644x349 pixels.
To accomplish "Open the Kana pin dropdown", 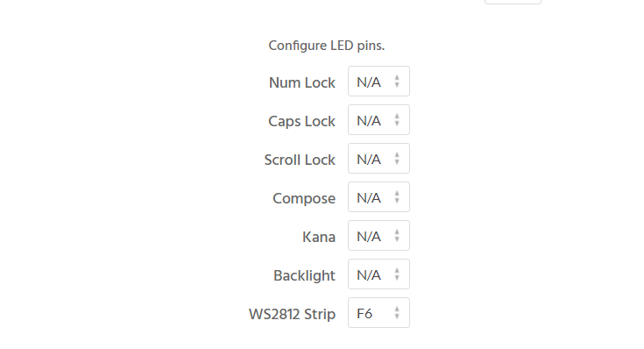I will click(379, 236).
